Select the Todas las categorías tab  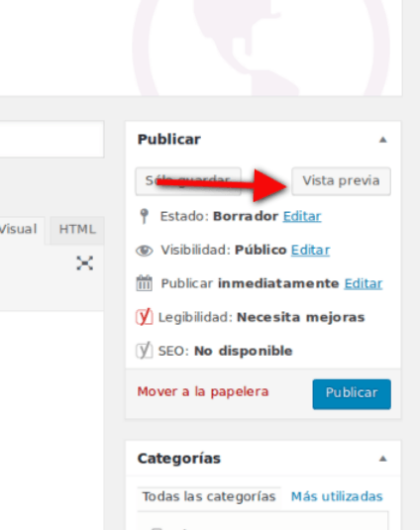click(x=209, y=496)
